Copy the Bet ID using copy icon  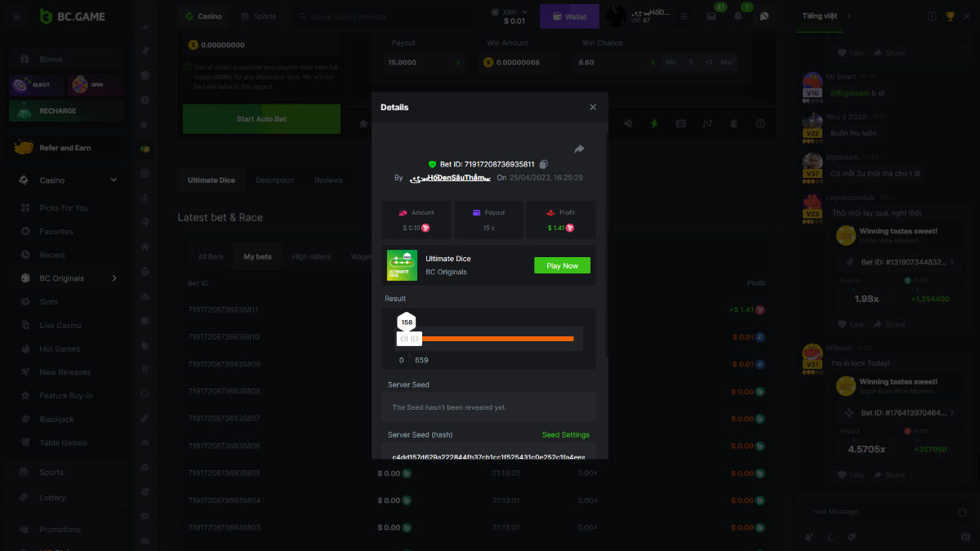click(544, 164)
